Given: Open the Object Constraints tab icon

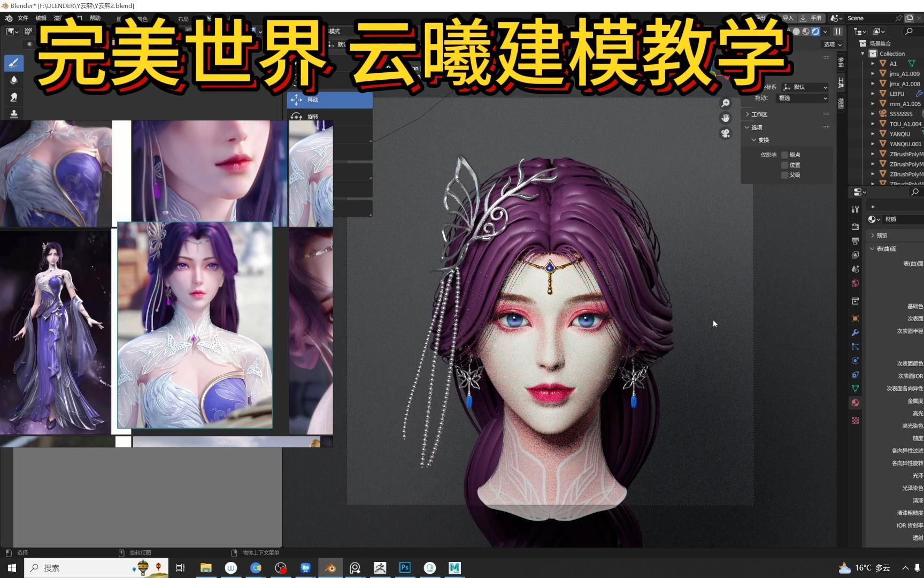Looking at the screenshot, I should click(x=855, y=375).
